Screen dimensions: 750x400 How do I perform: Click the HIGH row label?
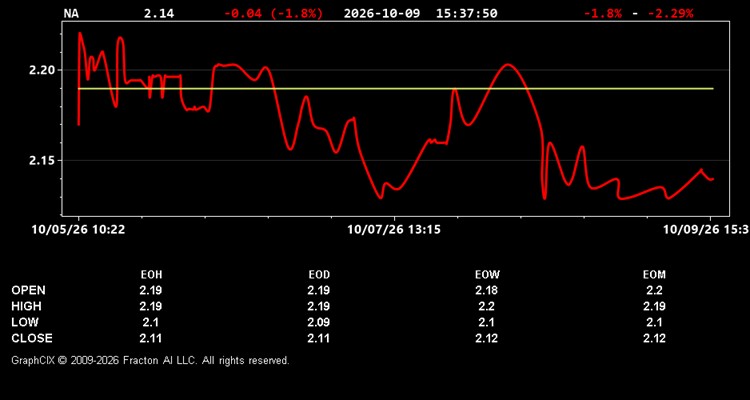pyautogui.click(x=26, y=306)
